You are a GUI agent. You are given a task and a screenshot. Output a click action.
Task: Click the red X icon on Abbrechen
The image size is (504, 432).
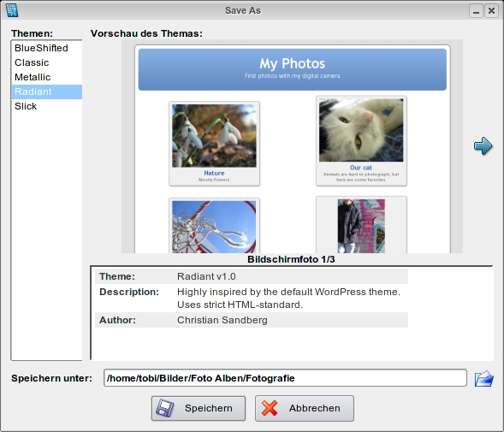[x=270, y=408]
